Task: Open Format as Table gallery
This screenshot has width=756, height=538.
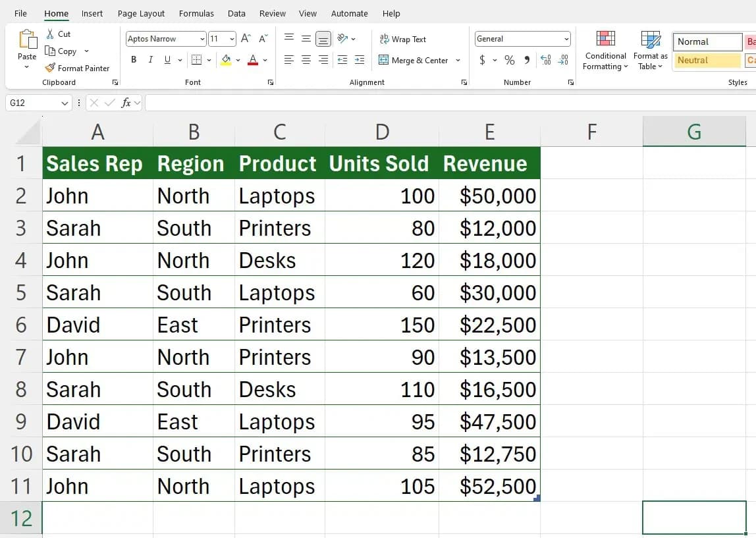Action: coord(651,51)
